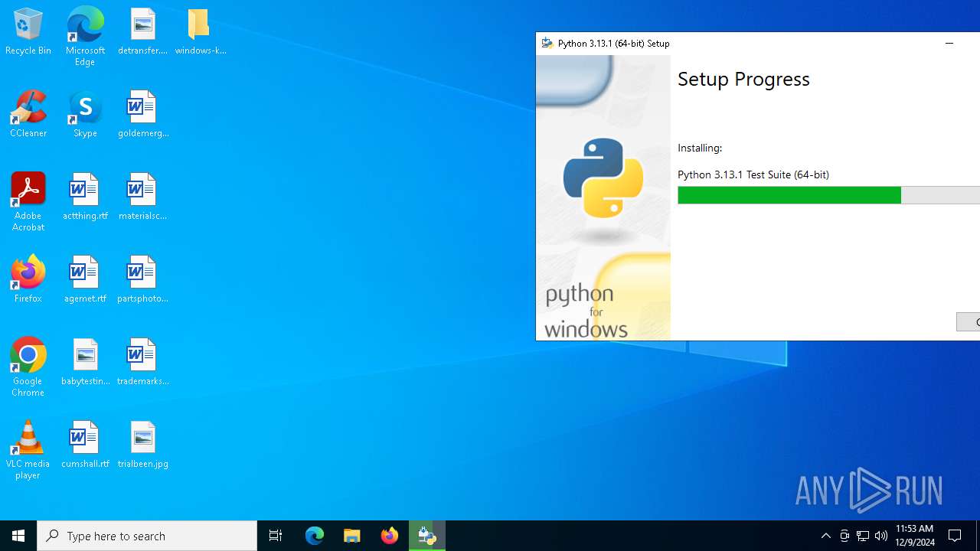Select the cumshall.rtf file icon

point(85,445)
